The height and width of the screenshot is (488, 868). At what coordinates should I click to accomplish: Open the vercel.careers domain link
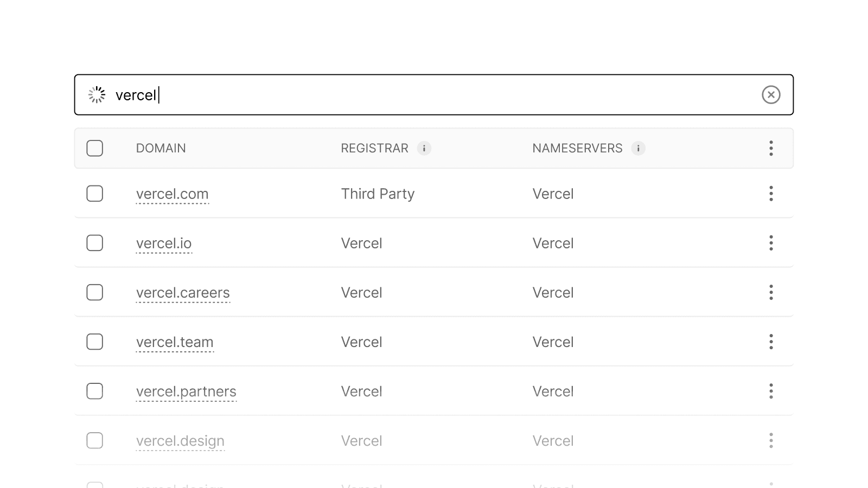pyautogui.click(x=183, y=292)
